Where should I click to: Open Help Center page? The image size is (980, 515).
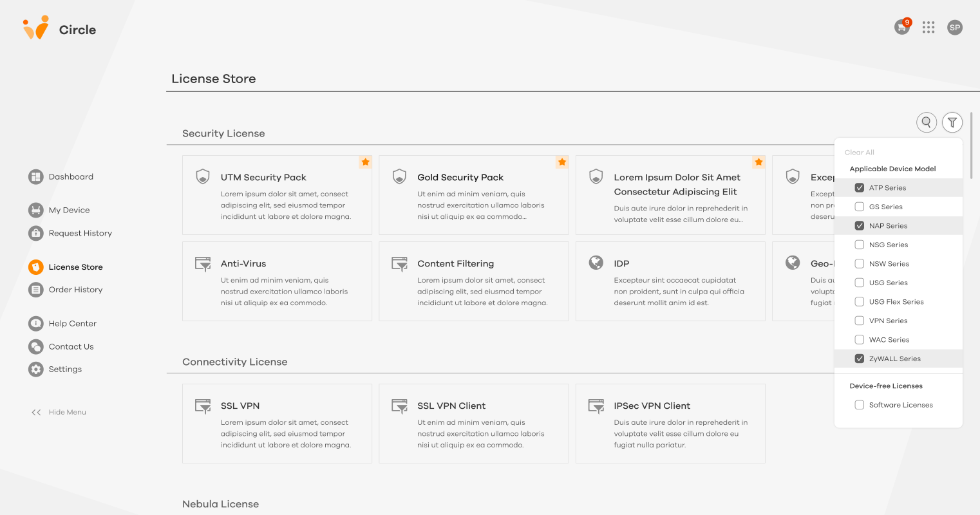pos(72,323)
